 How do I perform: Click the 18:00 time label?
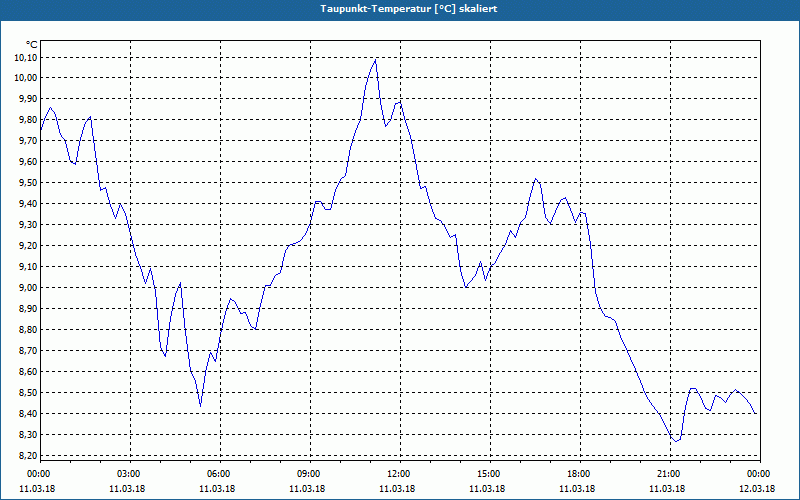(578, 474)
